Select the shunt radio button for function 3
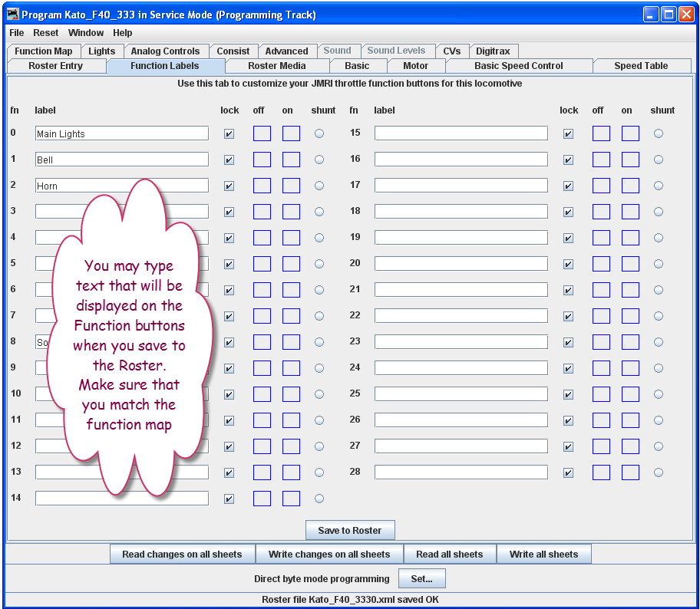Image resolution: width=700 pixels, height=609 pixels. point(319,211)
